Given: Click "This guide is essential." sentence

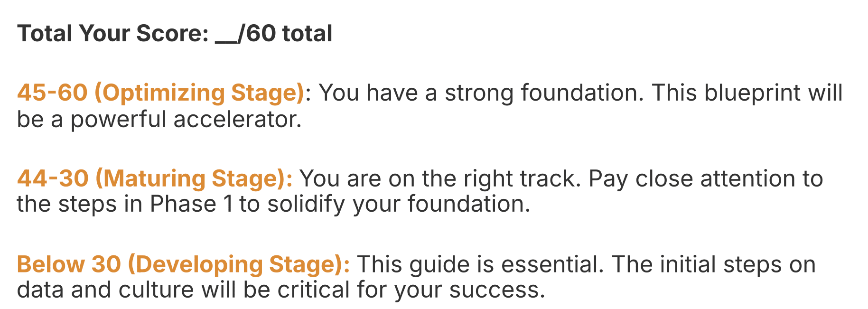Looking at the screenshot, I should [480, 264].
